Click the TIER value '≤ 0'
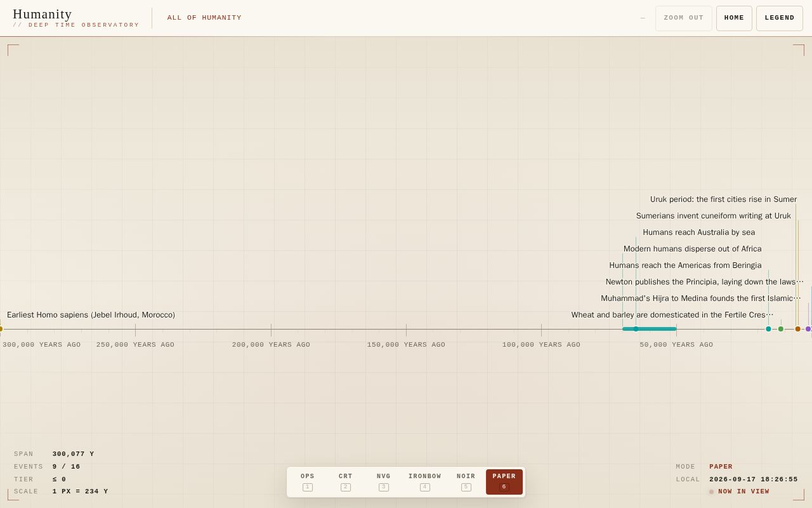 (60, 479)
